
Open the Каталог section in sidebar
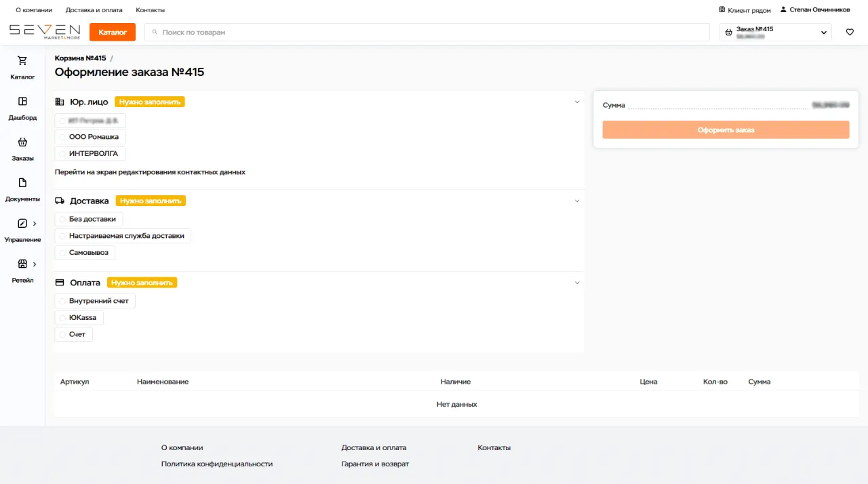click(22, 68)
